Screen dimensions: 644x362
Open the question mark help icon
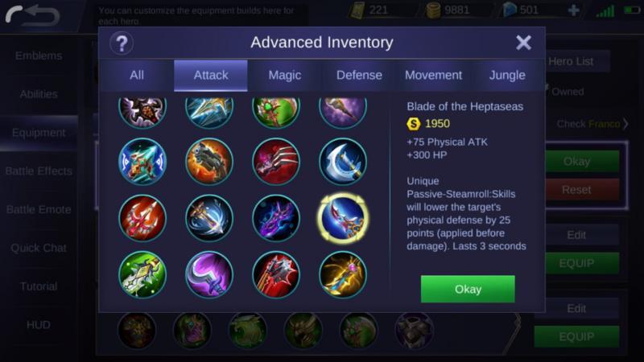click(122, 43)
